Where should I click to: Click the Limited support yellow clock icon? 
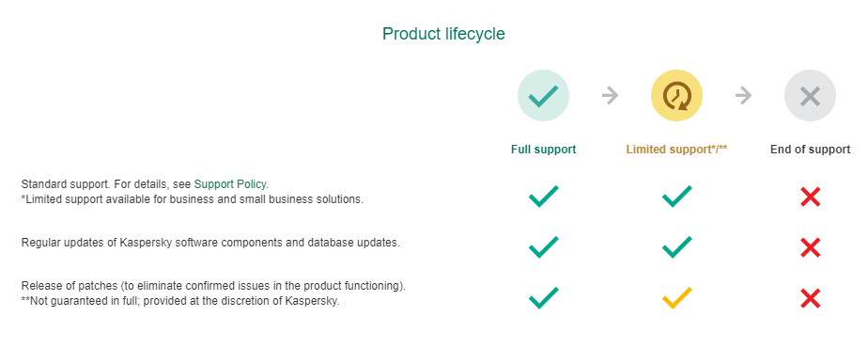click(x=676, y=95)
